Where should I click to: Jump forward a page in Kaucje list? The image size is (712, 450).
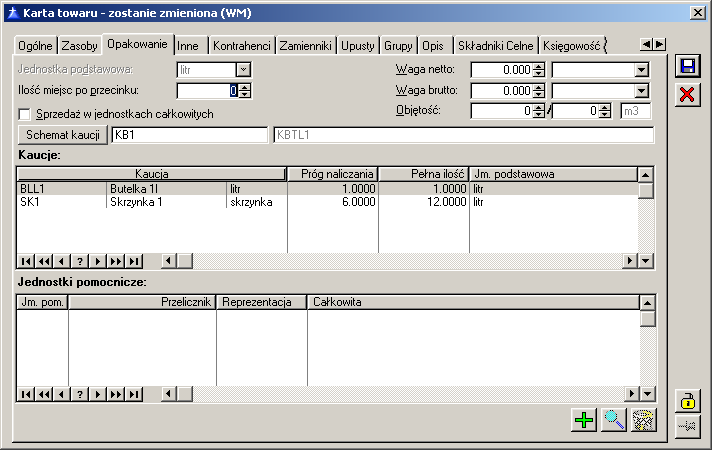coord(116,261)
